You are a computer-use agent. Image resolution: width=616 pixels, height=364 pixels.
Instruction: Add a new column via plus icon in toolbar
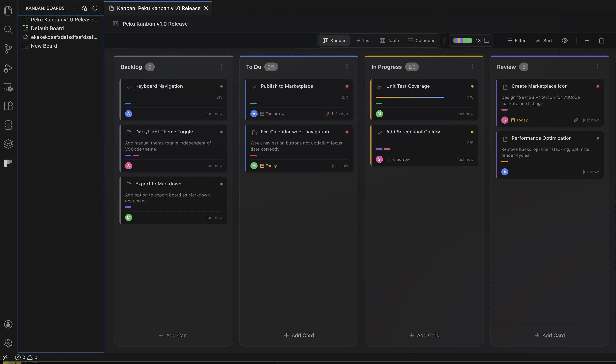pos(587,40)
